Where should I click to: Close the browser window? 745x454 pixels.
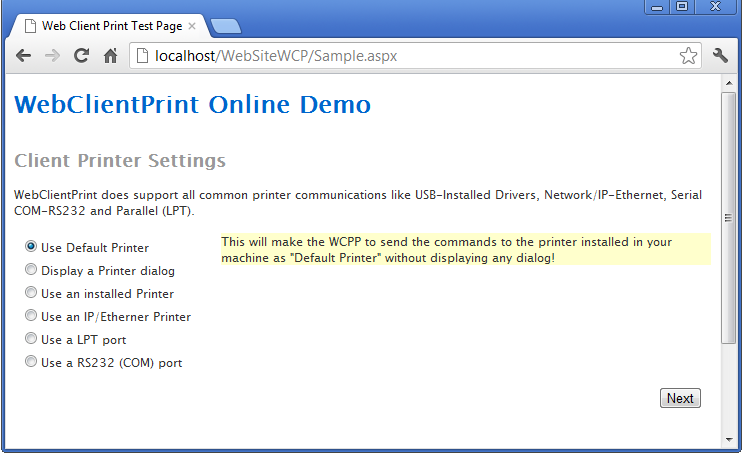(x=716, y=7)
